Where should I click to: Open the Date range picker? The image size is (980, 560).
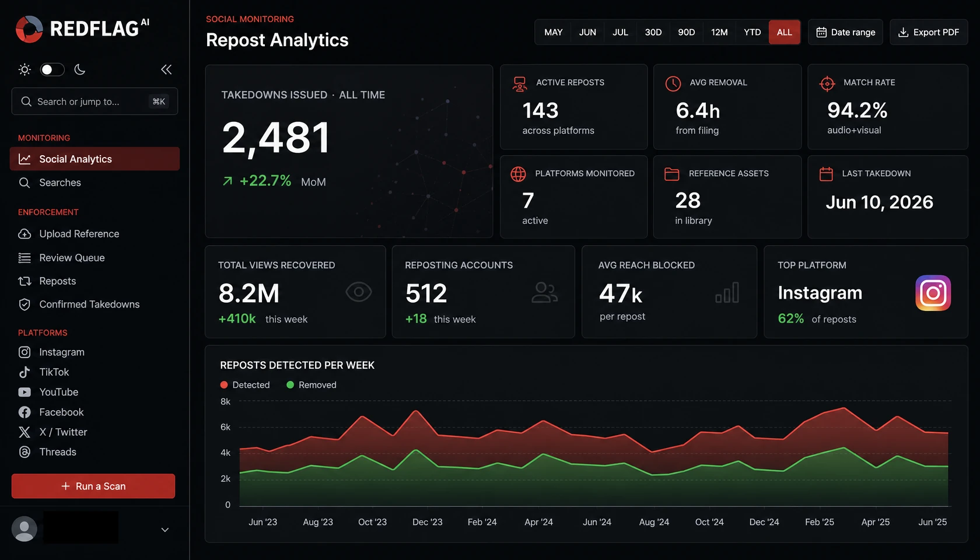[x=845, y=32]
